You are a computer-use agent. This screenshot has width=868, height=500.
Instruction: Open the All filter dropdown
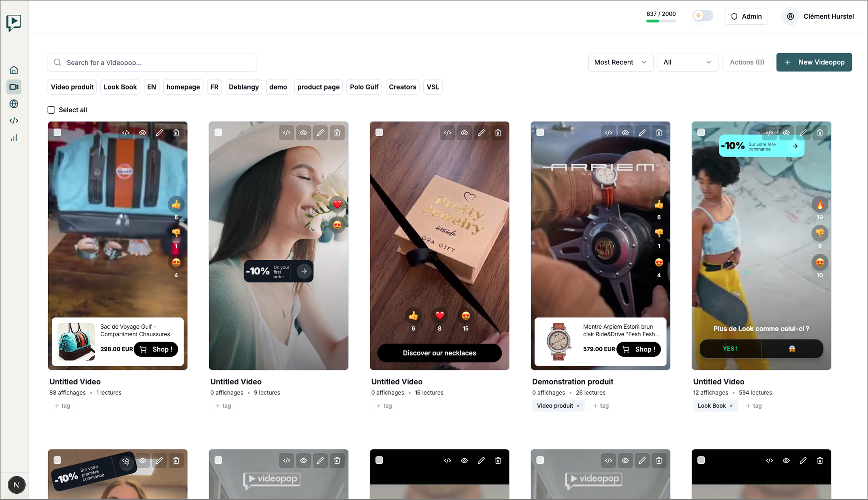click(x=687, y=62)
